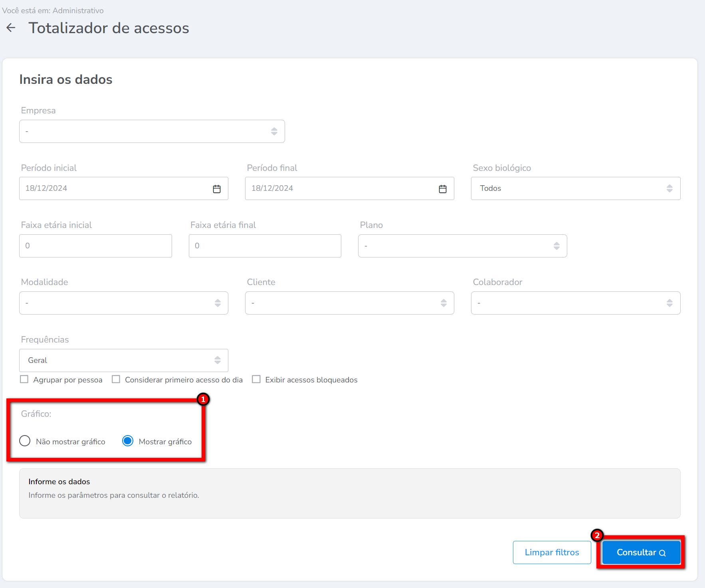Click the back arrow beside Totalizador de acessos

point(11,28)
